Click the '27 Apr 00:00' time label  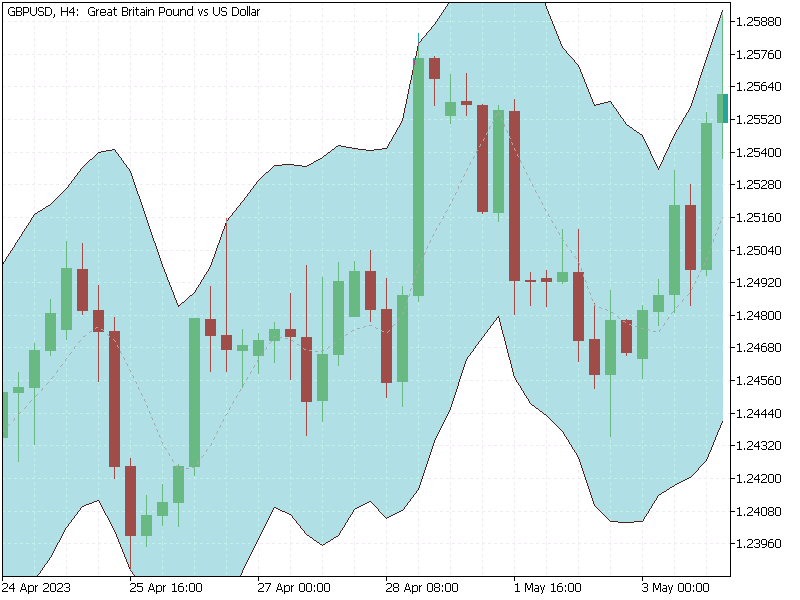point(294,588)
